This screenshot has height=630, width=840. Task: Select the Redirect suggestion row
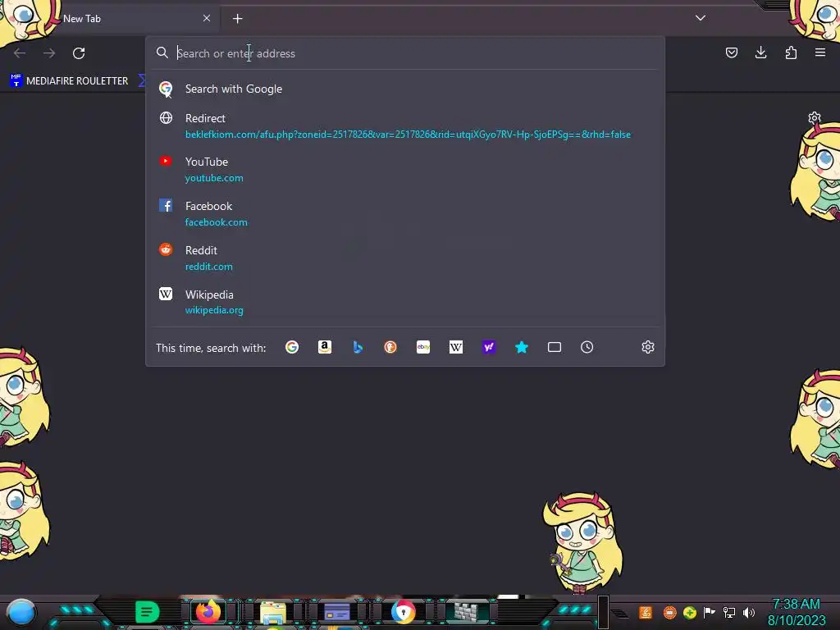pos(405,126)
